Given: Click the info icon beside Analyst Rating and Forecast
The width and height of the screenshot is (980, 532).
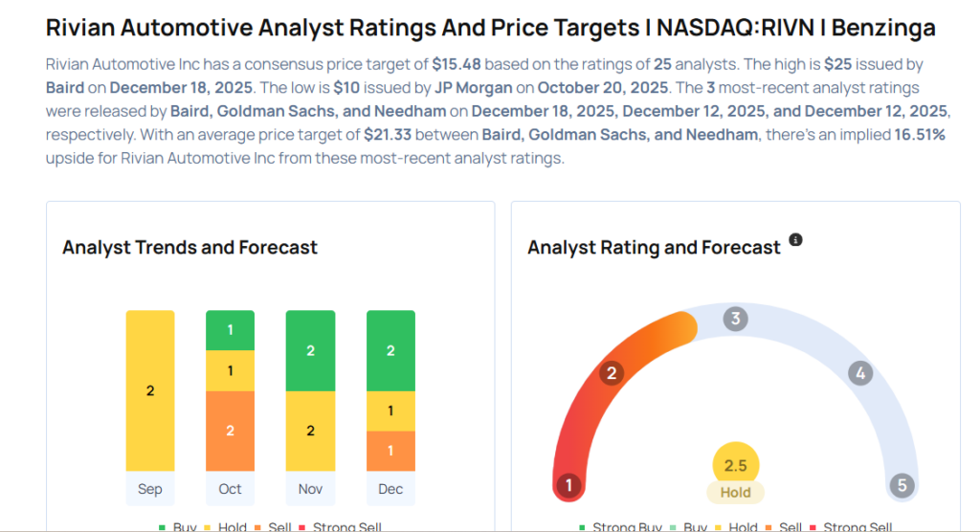Looking at the screenshot, I should click(x=795, y=240).
